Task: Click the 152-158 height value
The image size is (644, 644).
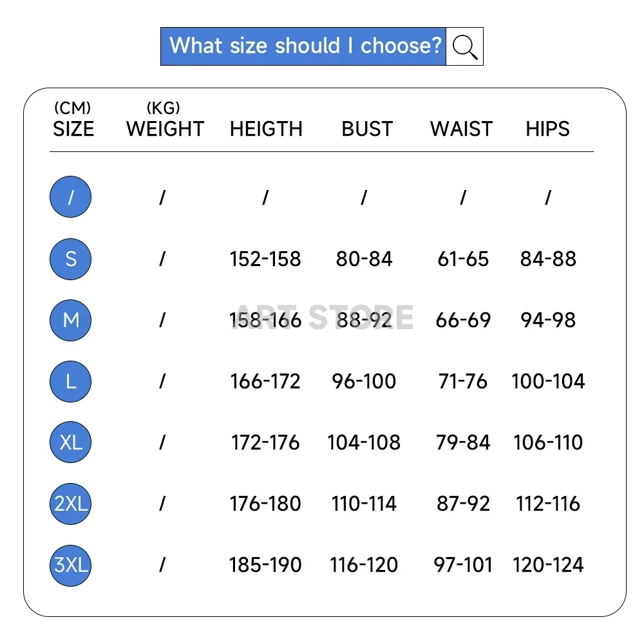Action: coord(265,259)
